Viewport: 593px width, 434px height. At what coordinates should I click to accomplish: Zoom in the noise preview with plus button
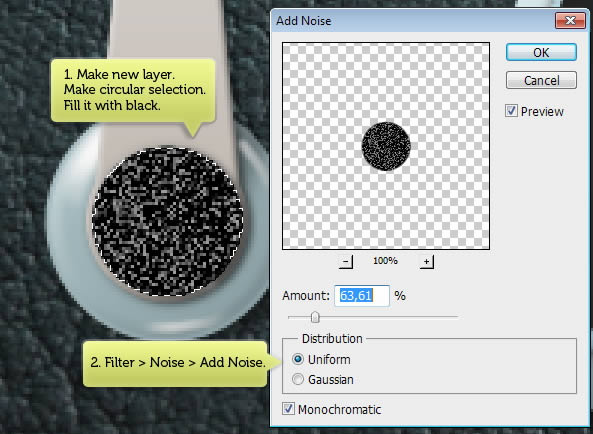[427, 261]
